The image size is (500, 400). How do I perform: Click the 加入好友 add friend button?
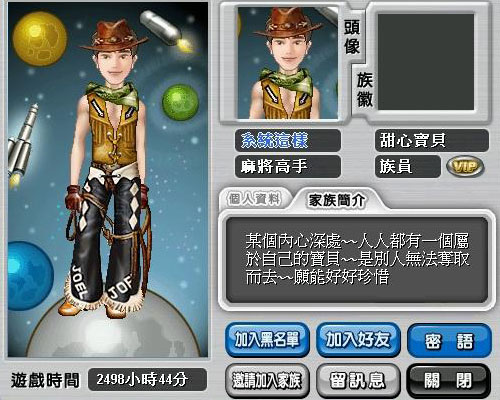tap(358, 340)
